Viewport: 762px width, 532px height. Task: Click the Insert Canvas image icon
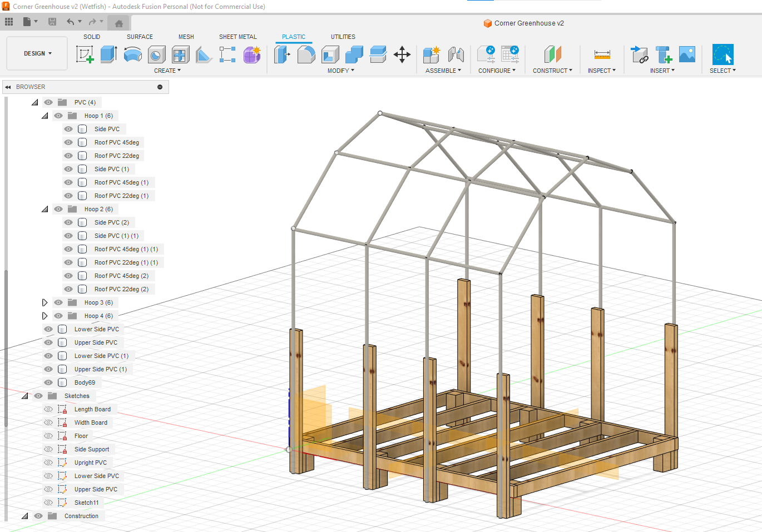click(687, 54)
